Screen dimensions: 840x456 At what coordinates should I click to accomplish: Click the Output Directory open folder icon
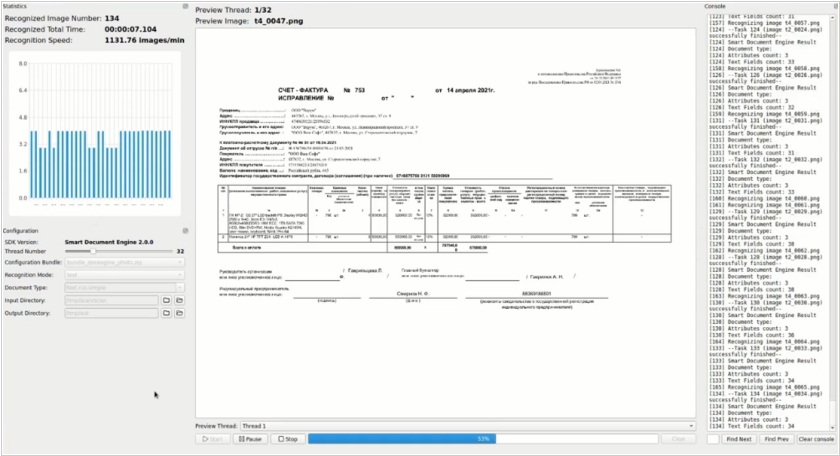click(180, 313)
